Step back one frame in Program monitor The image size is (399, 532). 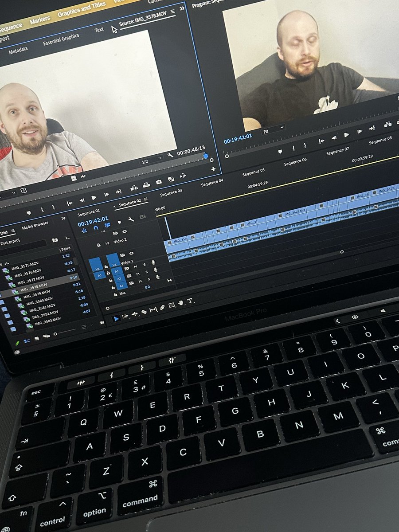(x=334, y=138)
